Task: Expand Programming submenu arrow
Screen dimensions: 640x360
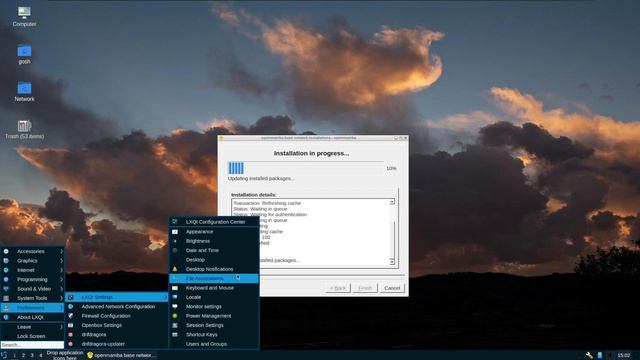Action: (x=61, y=280)
